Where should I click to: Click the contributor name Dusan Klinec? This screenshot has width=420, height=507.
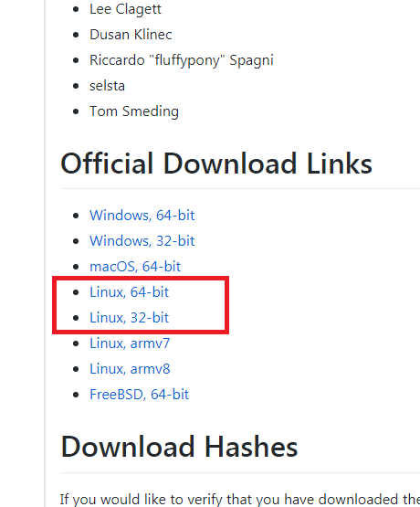pos(131,35)
